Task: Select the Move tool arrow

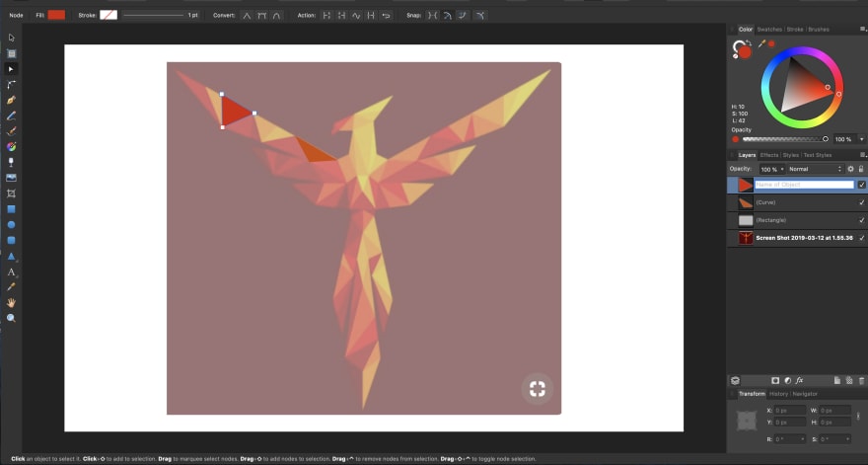Action: (x=11, y=38)
